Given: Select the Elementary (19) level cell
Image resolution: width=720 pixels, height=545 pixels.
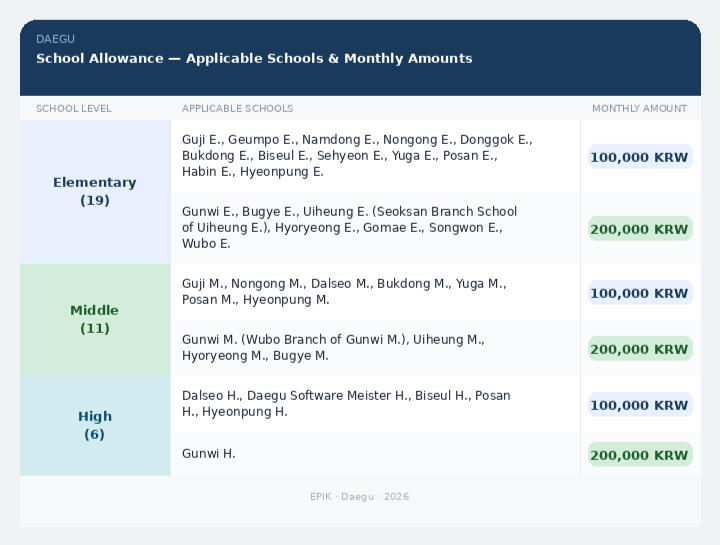Looking at the screenshot, I should 95,191.
